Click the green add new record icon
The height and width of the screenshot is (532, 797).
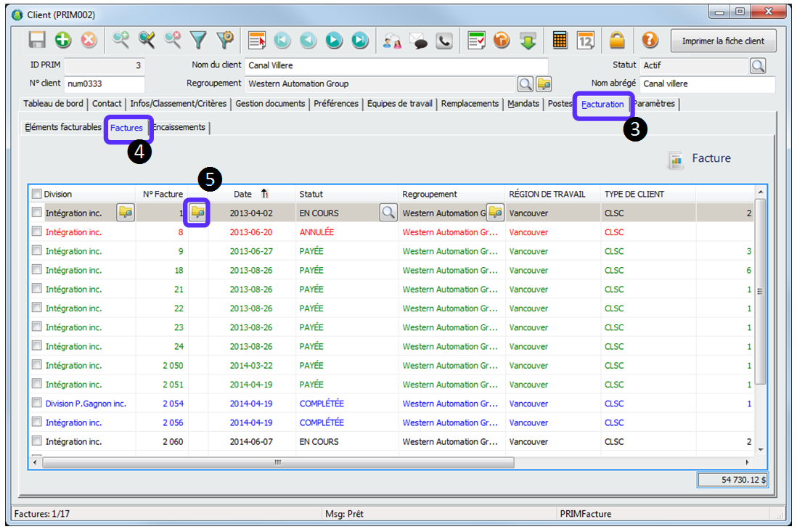click(62, 41)
